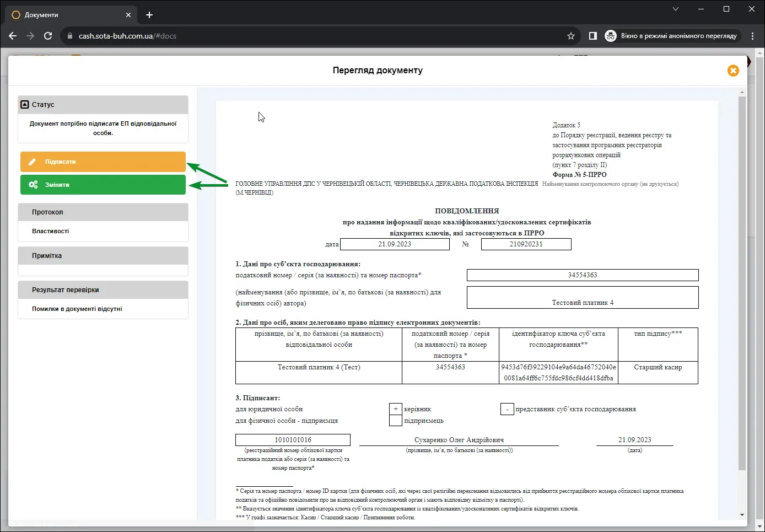
Task: Expand the Результат перевірки section header
Action: 103,290
